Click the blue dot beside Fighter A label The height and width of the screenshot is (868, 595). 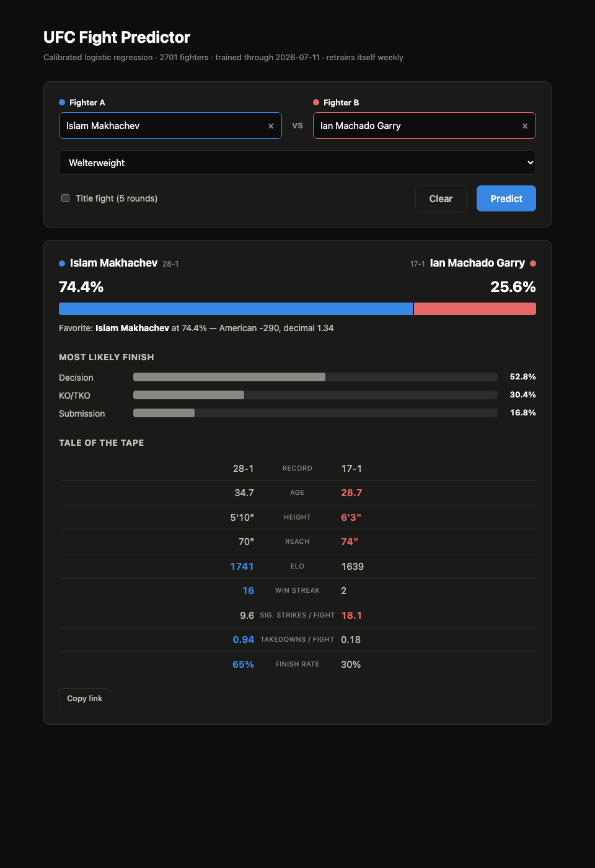[62, 102]
